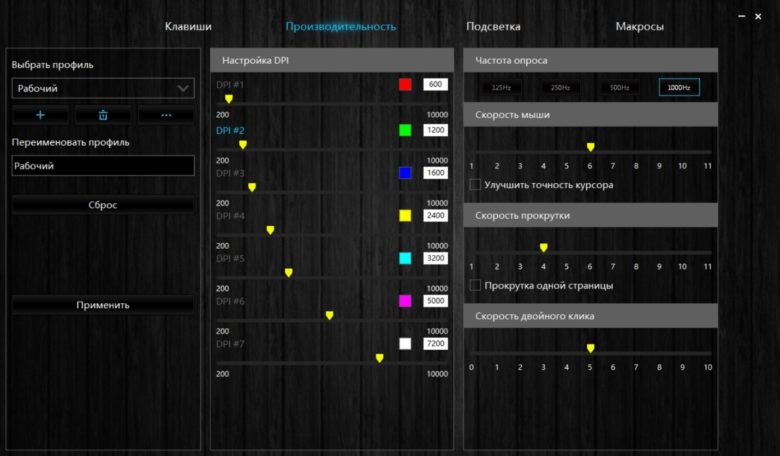Viewport: 780px width, 456px height.
Task: Open the Клавиши tab
Action: coord(188,26)
